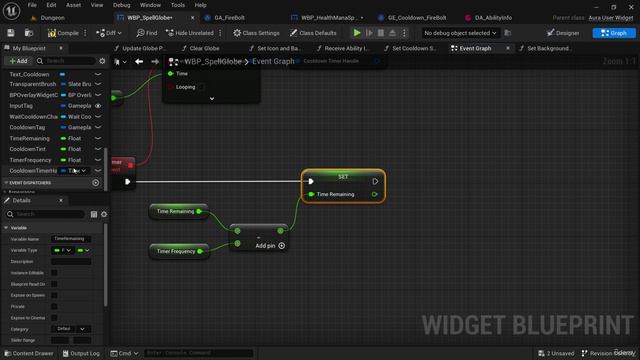Screen dimensions: 640x360
Task: Open the variable container type dropdown
Action: tap(83, 250)
